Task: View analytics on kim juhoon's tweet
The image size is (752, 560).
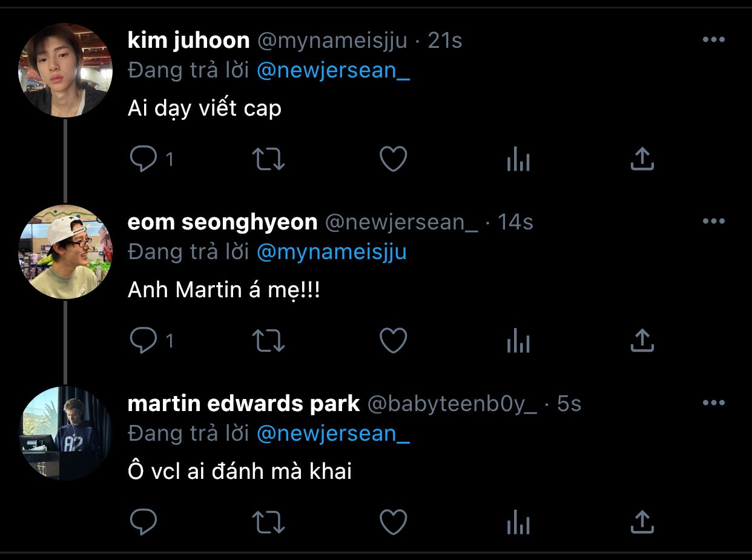Action: [518, 160]
